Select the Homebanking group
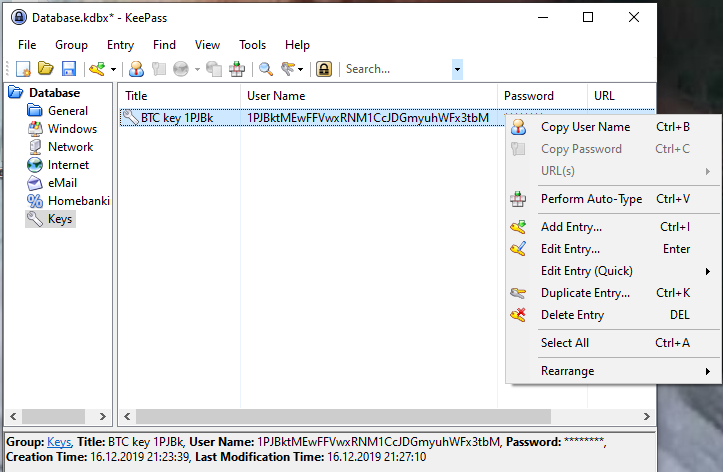The image size is (723, 472). click(79, 201)
